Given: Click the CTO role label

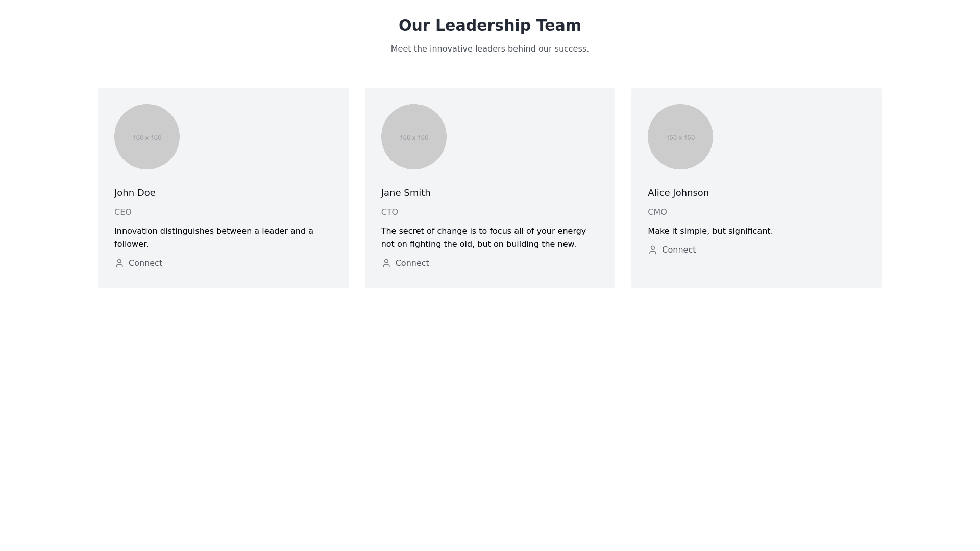Looking at the screenshot, I should coord(389,212).
